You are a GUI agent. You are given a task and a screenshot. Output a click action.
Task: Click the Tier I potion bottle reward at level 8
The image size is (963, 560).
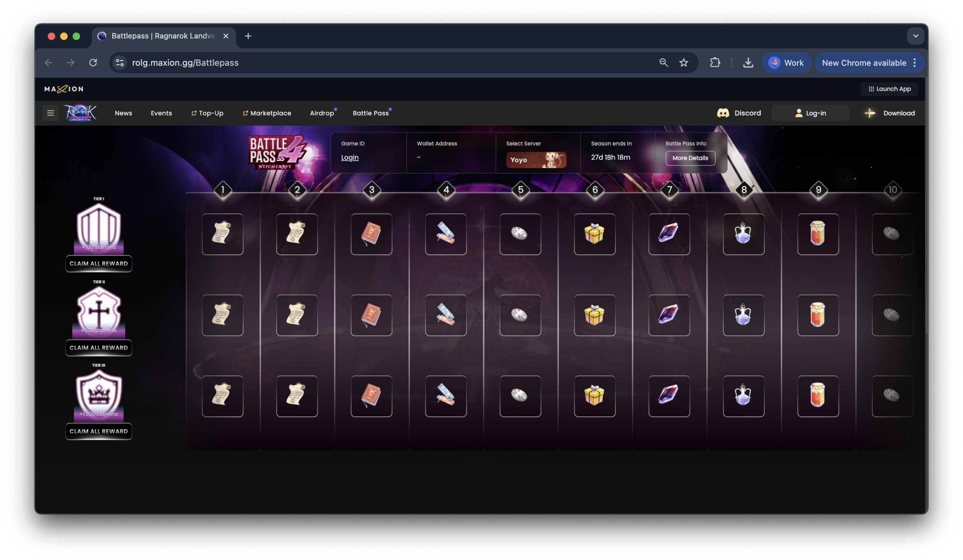(744, 234)
